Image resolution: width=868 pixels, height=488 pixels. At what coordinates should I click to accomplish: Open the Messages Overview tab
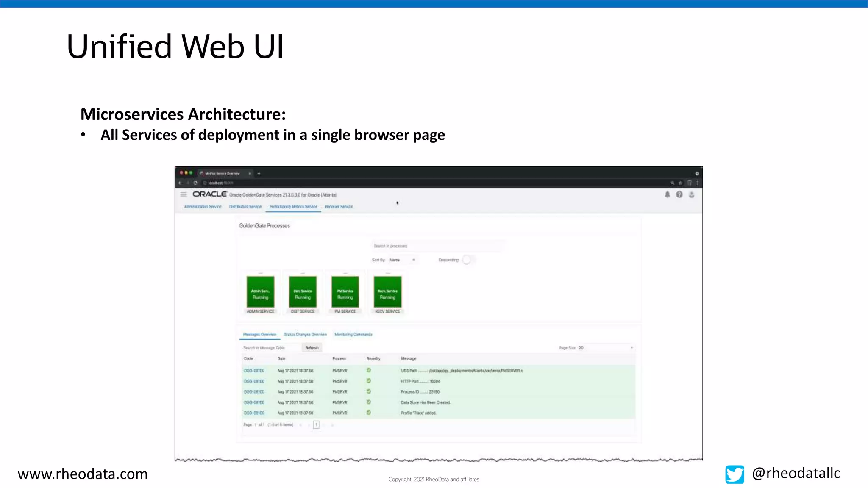(x=259, y=335)
